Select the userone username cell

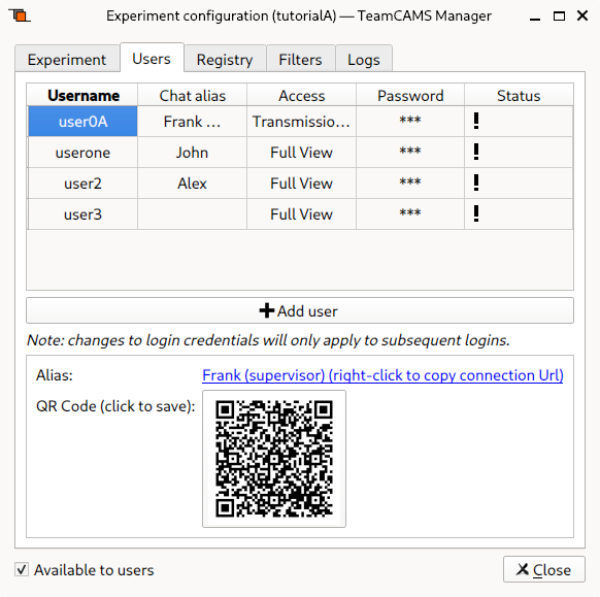click(x=83, y=152)
